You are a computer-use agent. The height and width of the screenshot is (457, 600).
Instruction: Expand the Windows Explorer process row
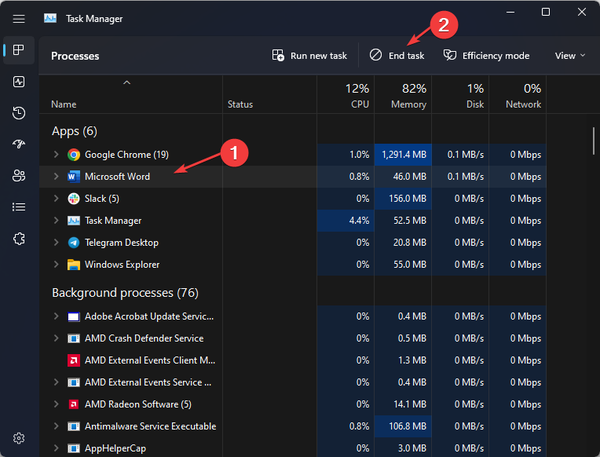tap(56, 264)
